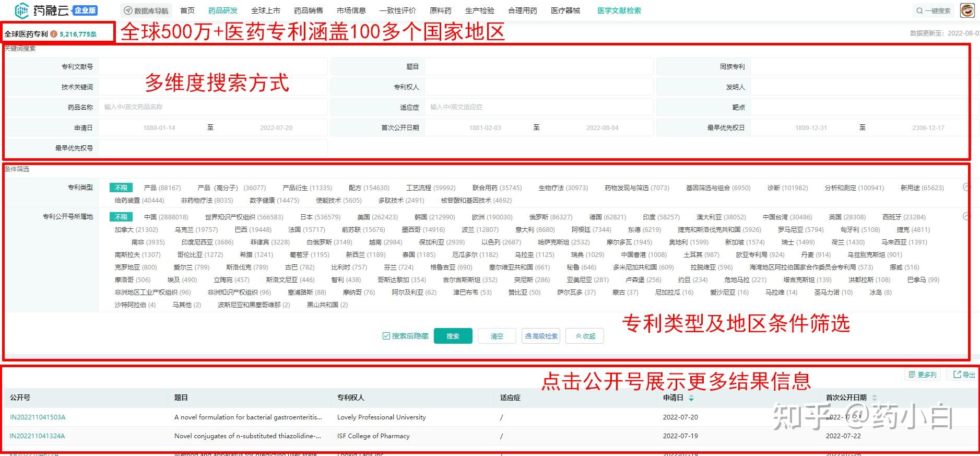
Task: Click the 适应症 input field
Action: (539, 107)
